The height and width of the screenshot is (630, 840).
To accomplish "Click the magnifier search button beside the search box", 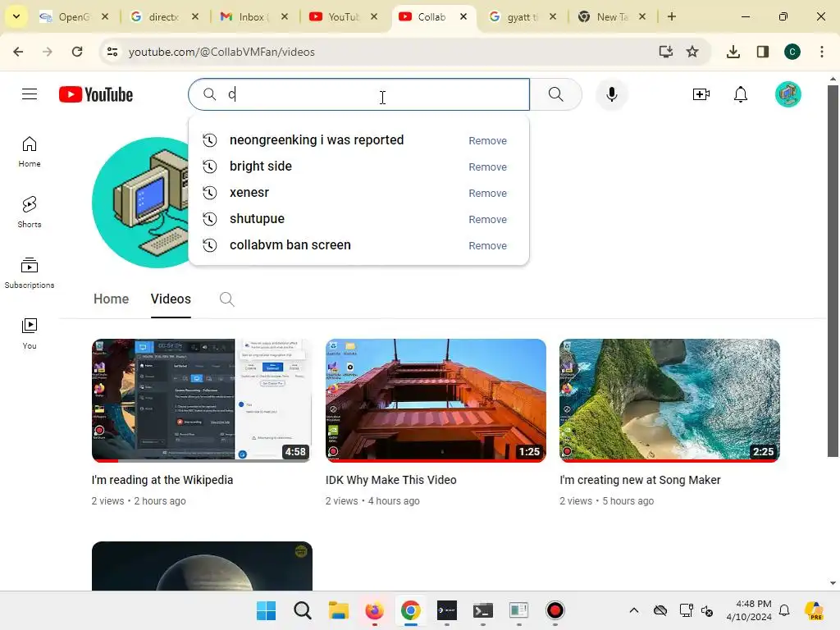I will [556, 94].
